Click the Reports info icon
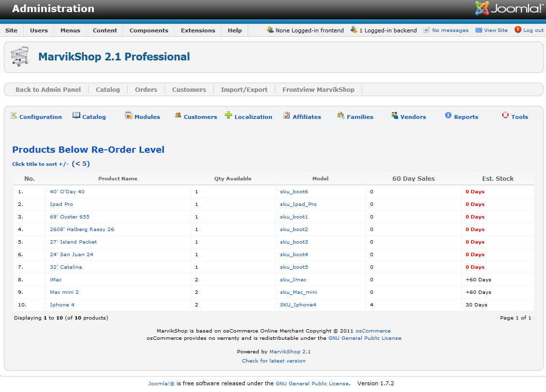This screenshot has width=546, height=392. point(448,115)
